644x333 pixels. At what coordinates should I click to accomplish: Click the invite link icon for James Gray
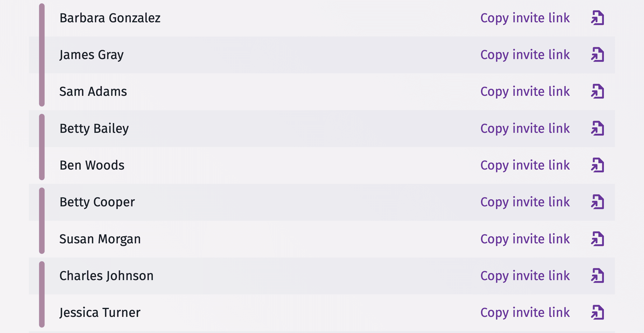(x=598, y=54)
